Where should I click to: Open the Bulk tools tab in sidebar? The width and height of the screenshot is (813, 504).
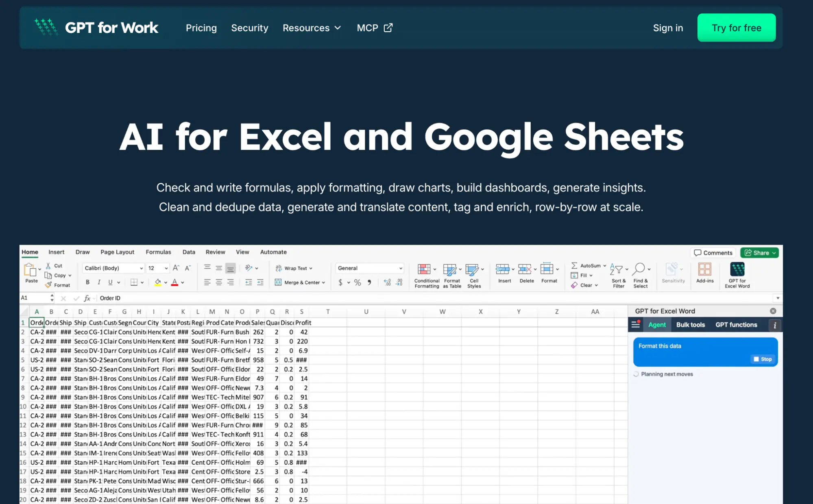[x=690, y=325]
